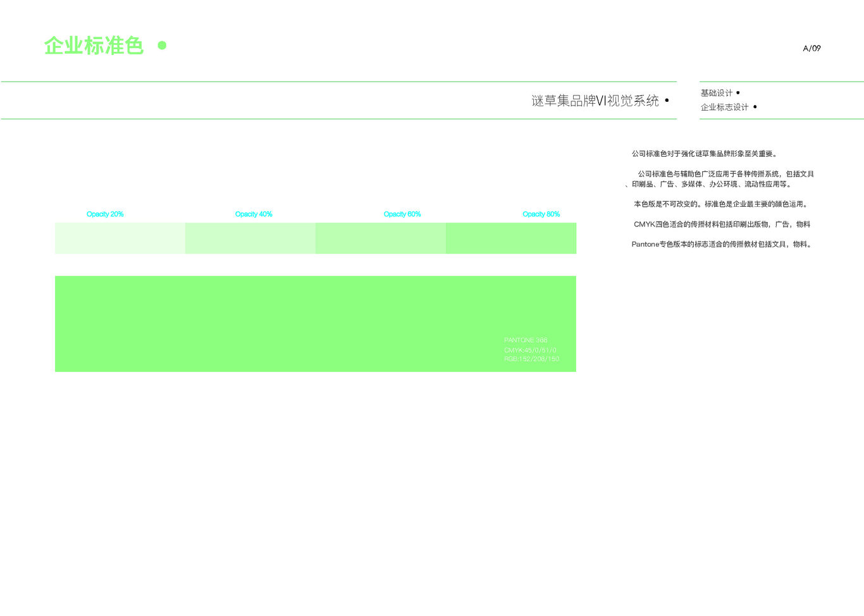Click the Opacity 40% label

pyautogui.click(x=254, y=214)
